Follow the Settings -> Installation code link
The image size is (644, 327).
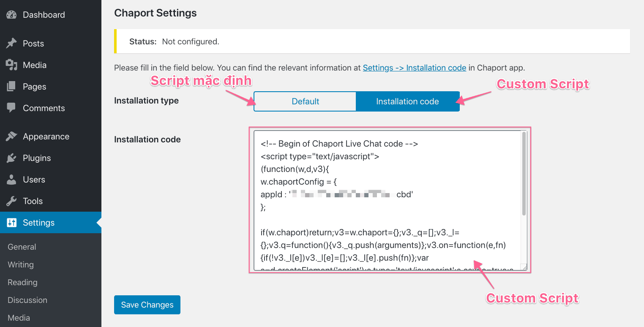point(415,68)
